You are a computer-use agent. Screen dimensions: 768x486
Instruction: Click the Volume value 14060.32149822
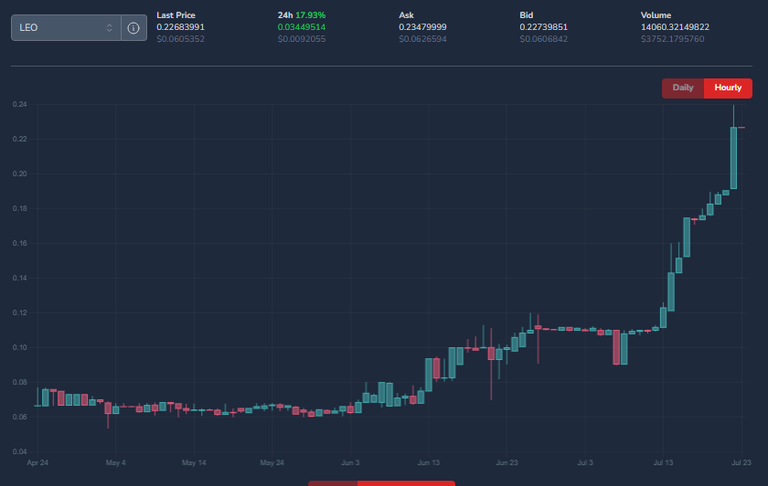tap(675, 27)
